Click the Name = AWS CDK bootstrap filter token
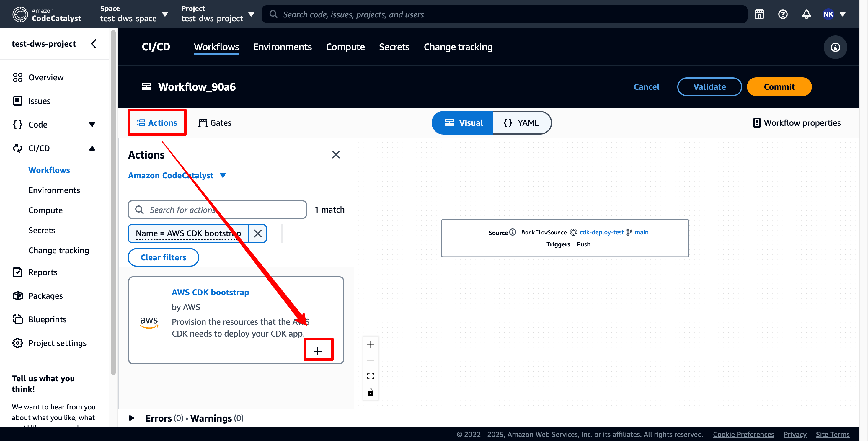 coord(188,233)
